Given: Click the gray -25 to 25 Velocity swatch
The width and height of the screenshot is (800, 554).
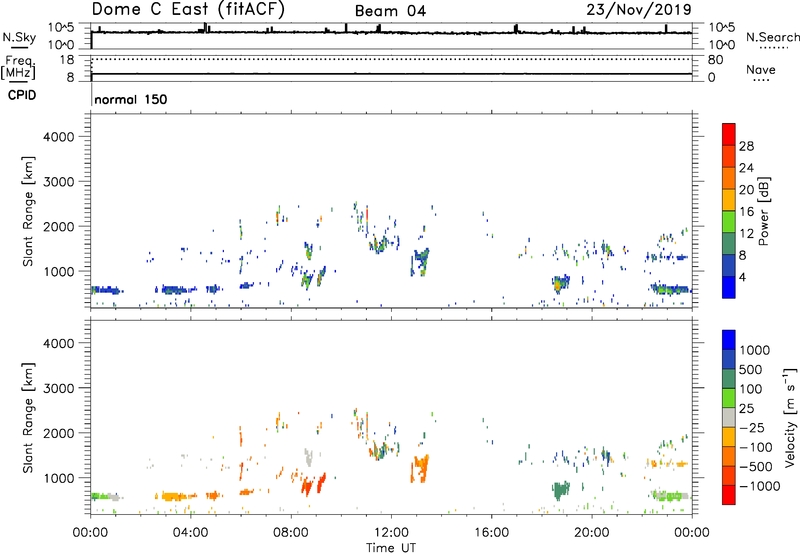Looking at the screenshot, I should (x=729, y=417).
